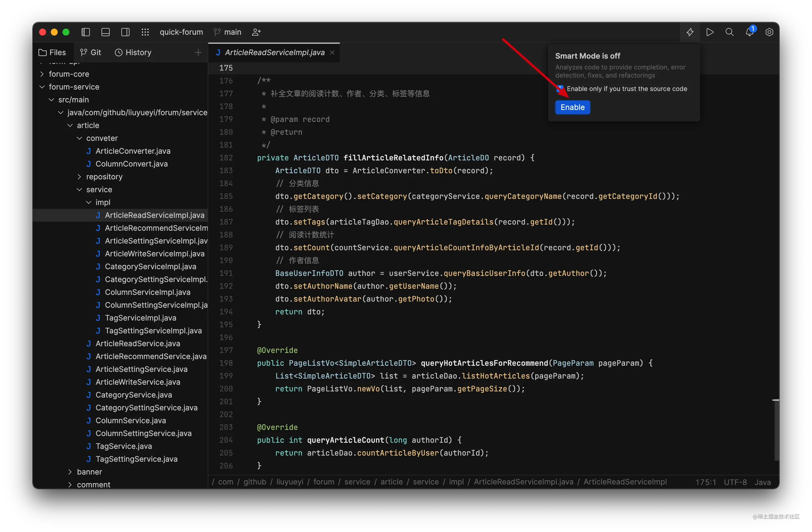The width and height of the screenshot is (812, 532).
Task: Open notifications bell icon
Action: point(749,32)
